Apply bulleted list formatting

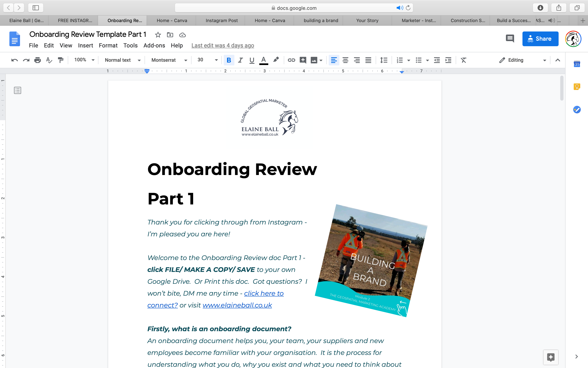(x=418, y=60)
